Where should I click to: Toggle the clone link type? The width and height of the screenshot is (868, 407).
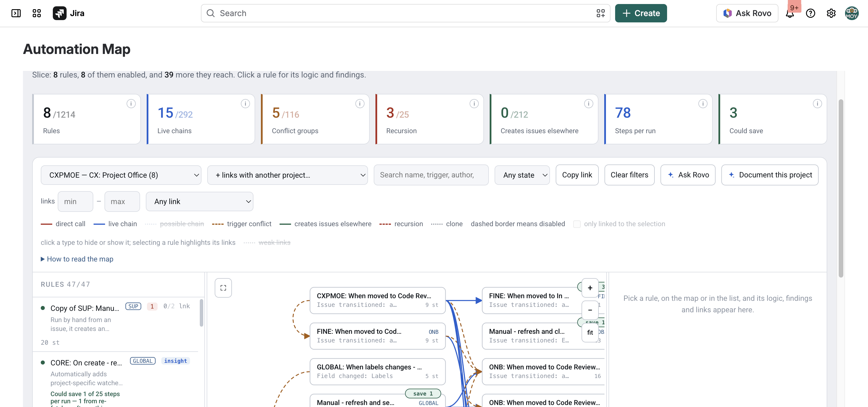tap(447, 224)
